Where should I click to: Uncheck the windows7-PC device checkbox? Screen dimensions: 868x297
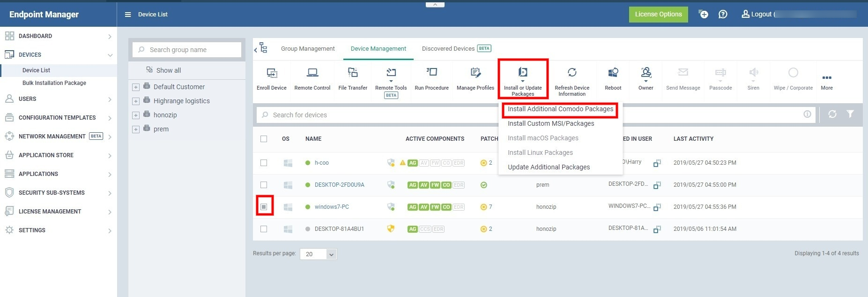point(264,207)
